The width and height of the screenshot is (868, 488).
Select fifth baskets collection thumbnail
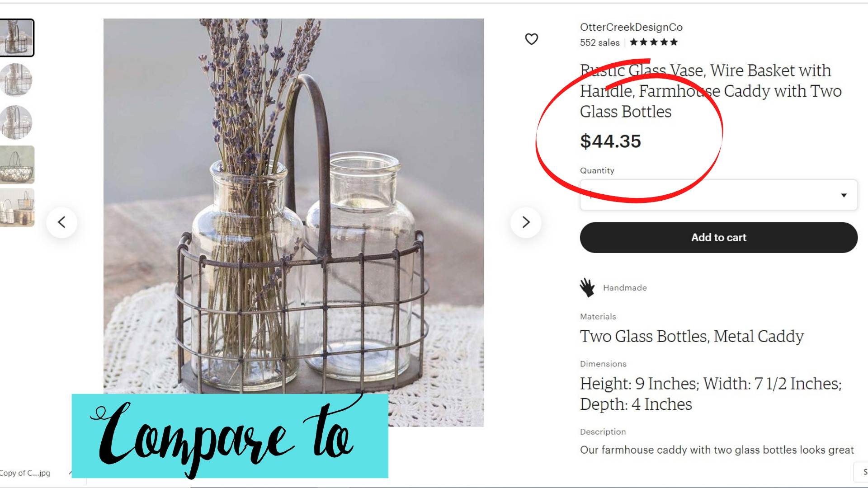tap(17, 207)
